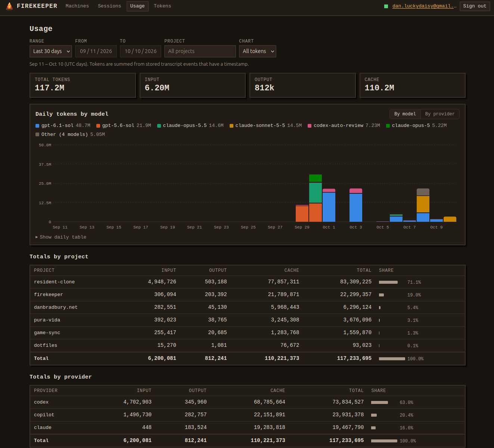This screenshot has height=448, width=494.
Task: Click the dotfiles project name
Action: 46,345
